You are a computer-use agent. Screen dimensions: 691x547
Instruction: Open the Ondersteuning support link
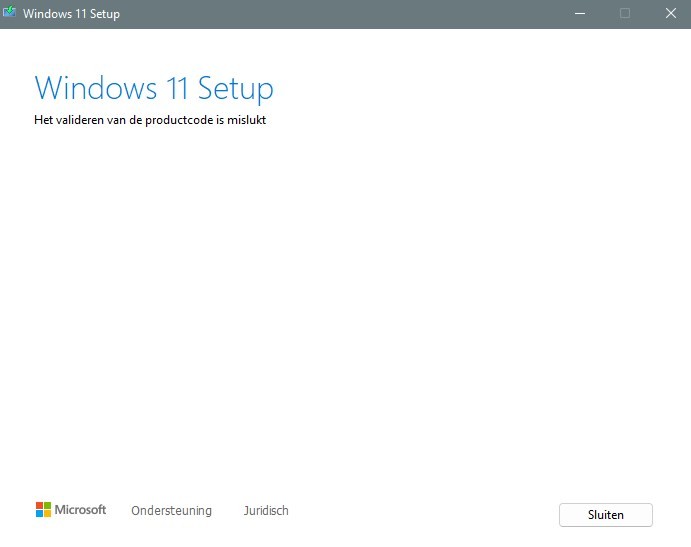[171, 510]
